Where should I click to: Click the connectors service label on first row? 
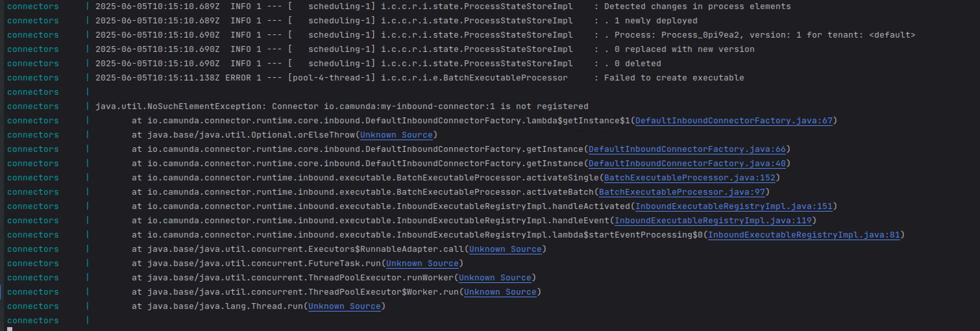click(32, 6)
